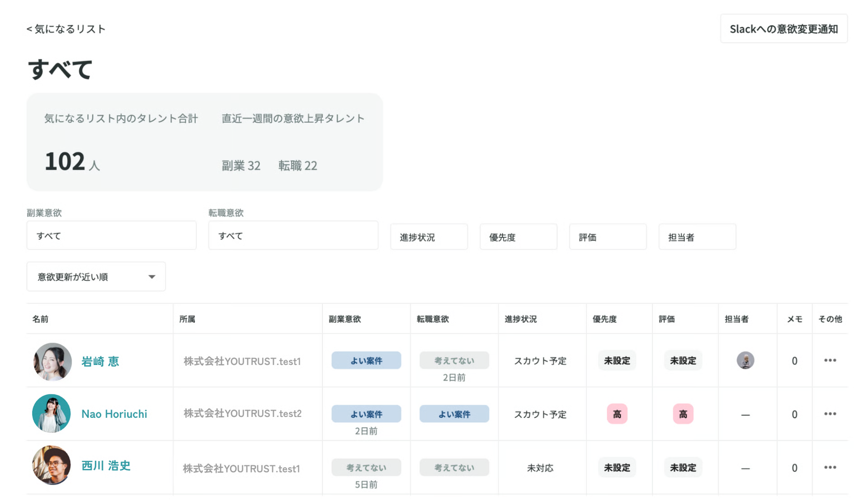Toggle the 高 priority tag for Nao Horiuchi
This screenshot has height=502, width=868.
617,413
